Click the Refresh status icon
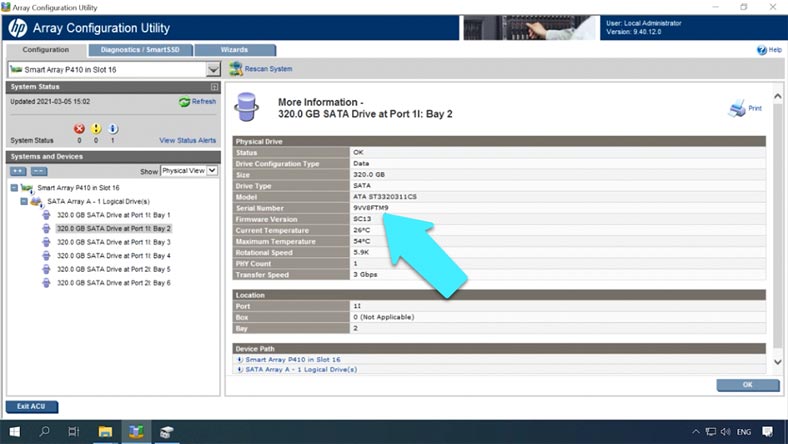 [184, 102]
